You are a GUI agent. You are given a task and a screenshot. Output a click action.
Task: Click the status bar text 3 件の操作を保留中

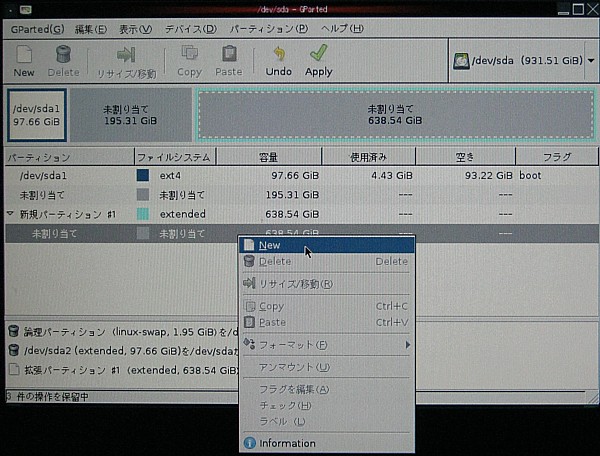coord(47,397)
